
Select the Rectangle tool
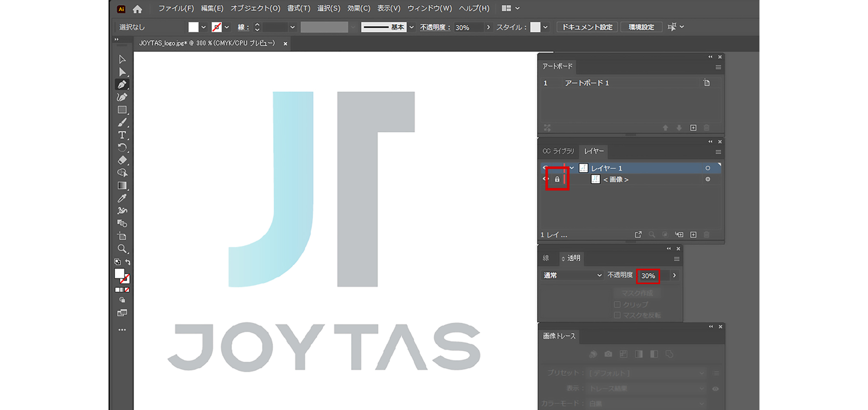(x=122, y=110)
